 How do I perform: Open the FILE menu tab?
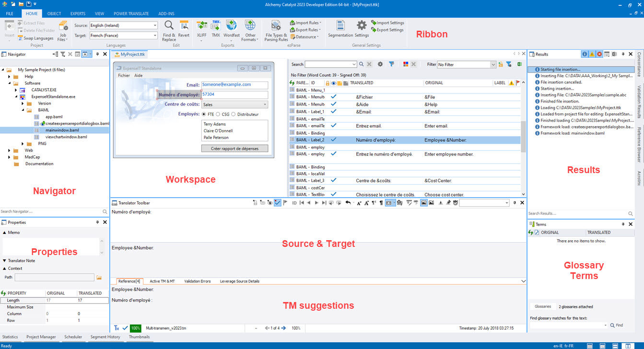10,14
